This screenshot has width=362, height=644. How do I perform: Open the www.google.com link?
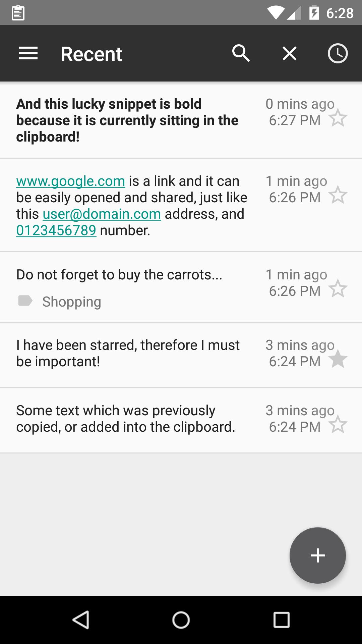click(71, 181)
